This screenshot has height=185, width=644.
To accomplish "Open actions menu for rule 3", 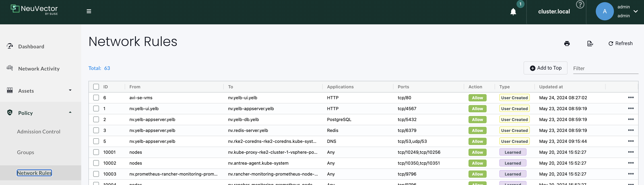I will coord(631,130).
